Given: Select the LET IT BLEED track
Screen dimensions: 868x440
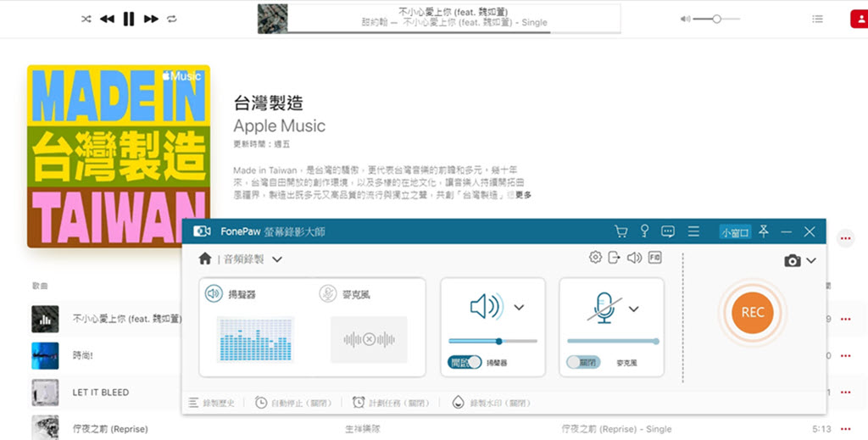Looking at the screenshot, I should [x=101, y=392].
